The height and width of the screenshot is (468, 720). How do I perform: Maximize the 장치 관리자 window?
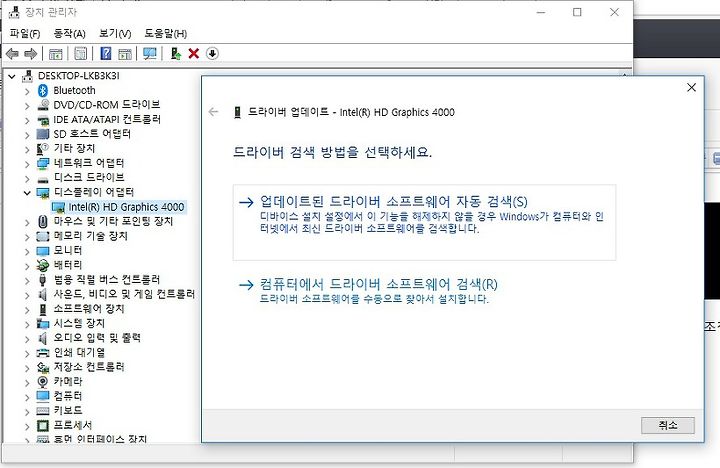coord(577,12)
